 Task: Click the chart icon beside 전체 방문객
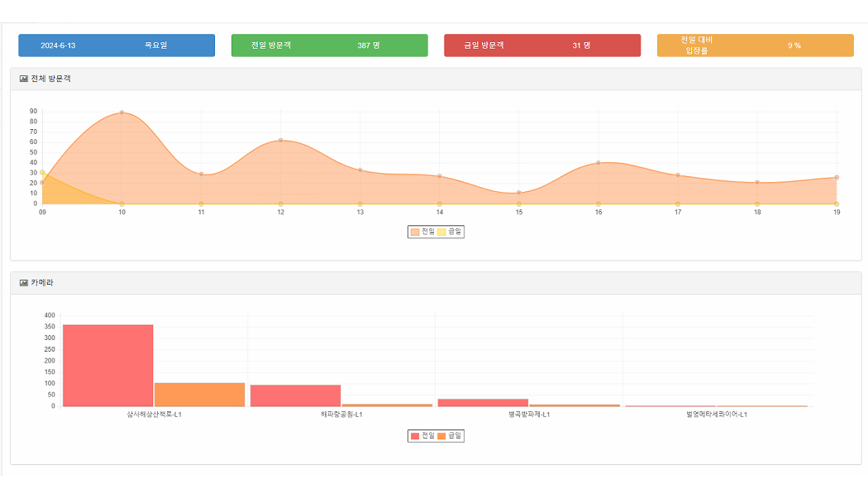[24, 79]
